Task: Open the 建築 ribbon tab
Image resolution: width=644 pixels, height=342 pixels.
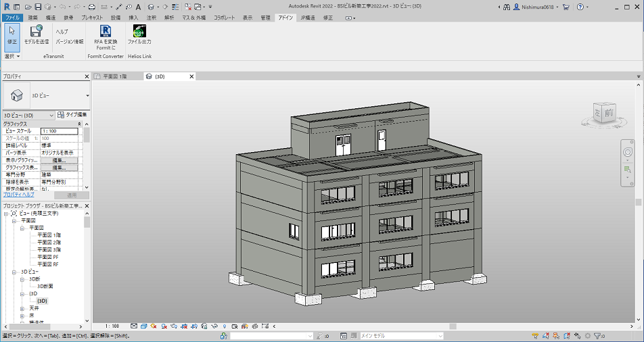Action: click(32, 17)
